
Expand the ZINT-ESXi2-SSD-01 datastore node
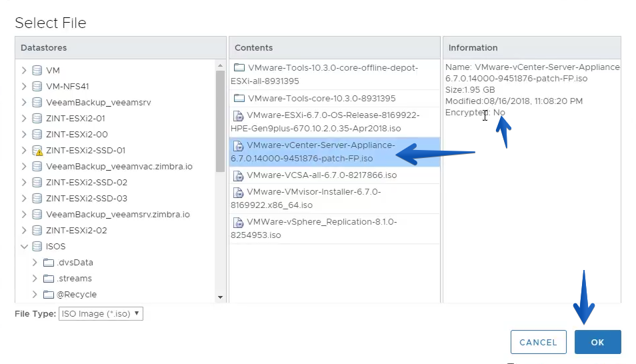point(24,151)
